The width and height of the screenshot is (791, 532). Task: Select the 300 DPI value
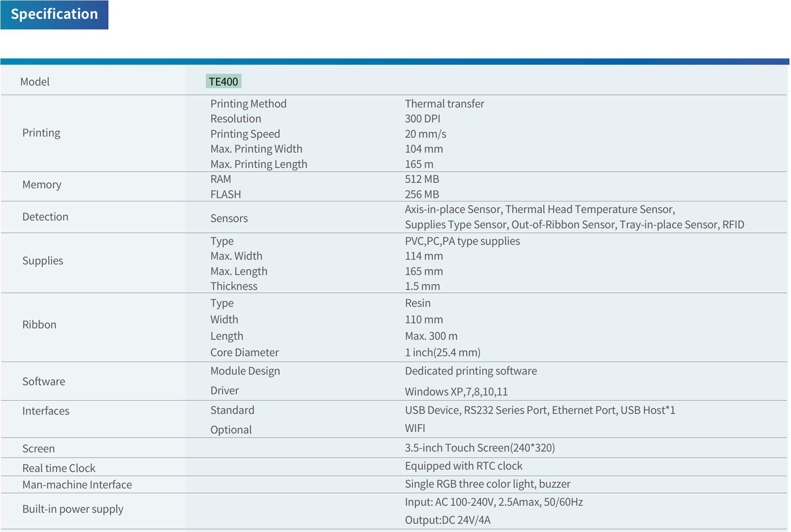pos(422,119)
